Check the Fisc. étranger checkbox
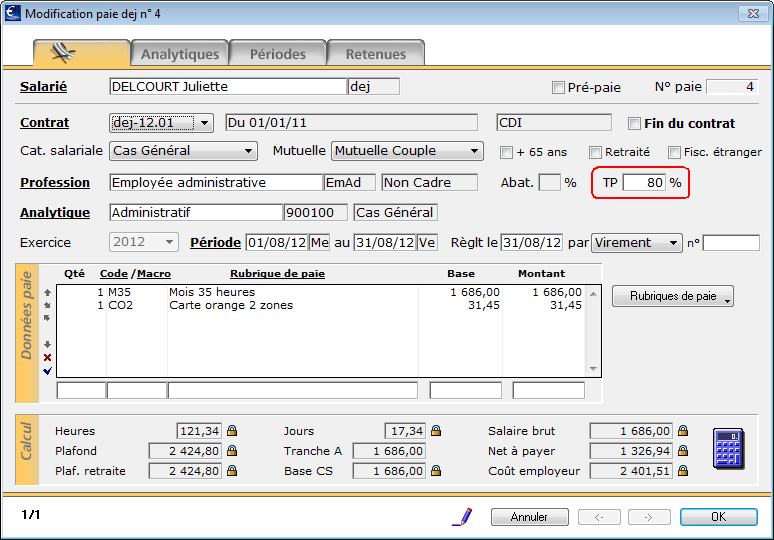This screenshot has width=774, height=540. 674,152
